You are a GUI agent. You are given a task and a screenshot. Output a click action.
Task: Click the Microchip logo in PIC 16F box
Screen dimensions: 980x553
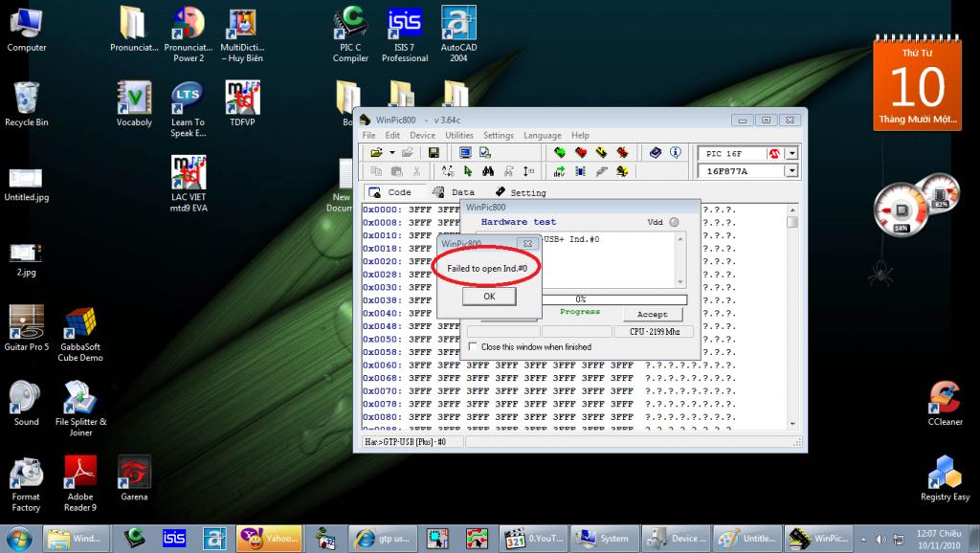coord(774,153)
